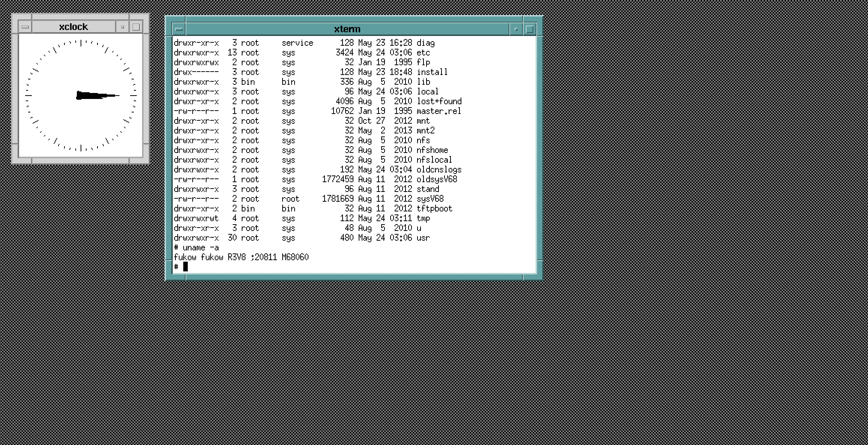Click the size '1772459' of oldsysV68
Image resolution: width=868 pixels, height=445 pixels.
point(338,179)
